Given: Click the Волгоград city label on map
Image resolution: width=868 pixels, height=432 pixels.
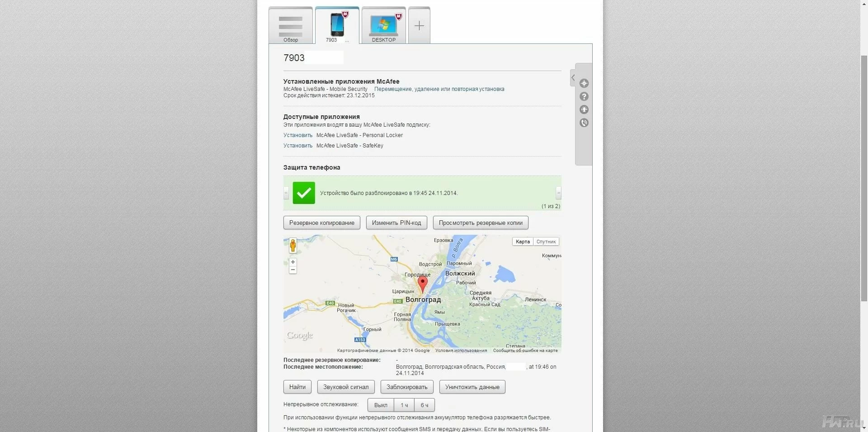Looking at the screenshot, I should click(423, 299).
